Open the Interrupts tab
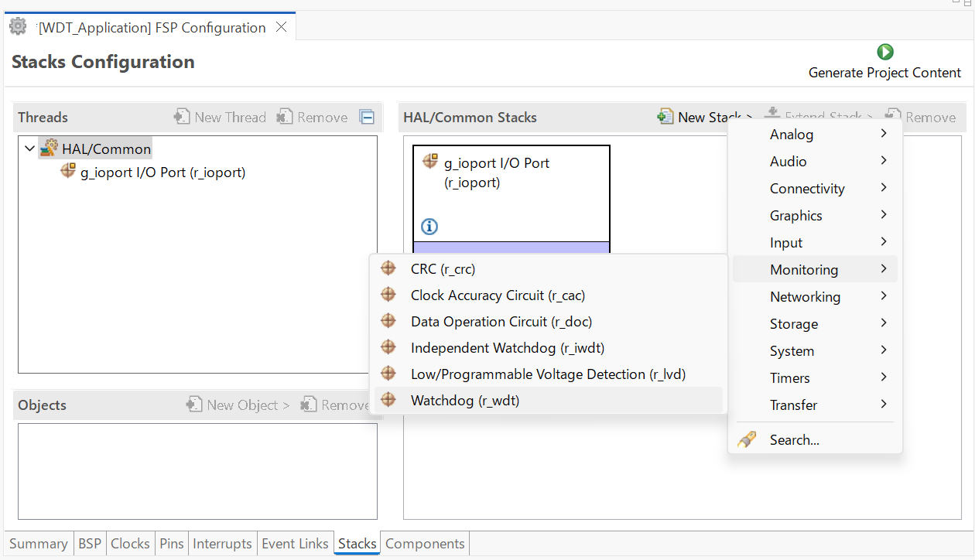Viewport: 975px width, 560px height. pos(223,544)
